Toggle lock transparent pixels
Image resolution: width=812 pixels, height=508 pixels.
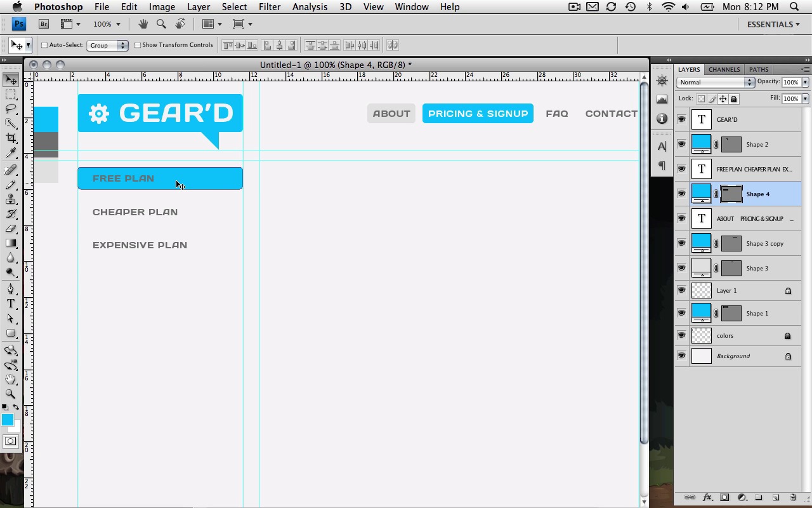pos(701,99)
